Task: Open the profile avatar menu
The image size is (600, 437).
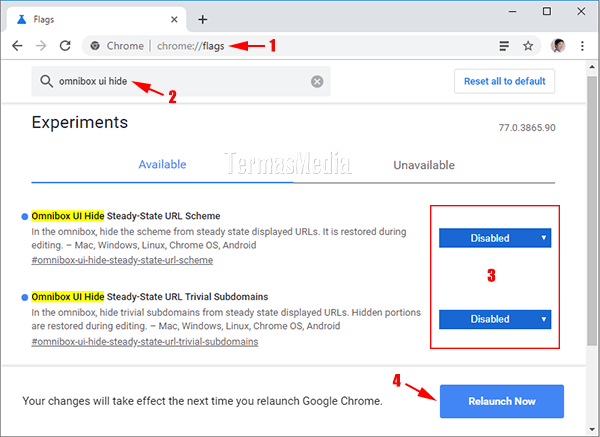Action: click(558, 46)
